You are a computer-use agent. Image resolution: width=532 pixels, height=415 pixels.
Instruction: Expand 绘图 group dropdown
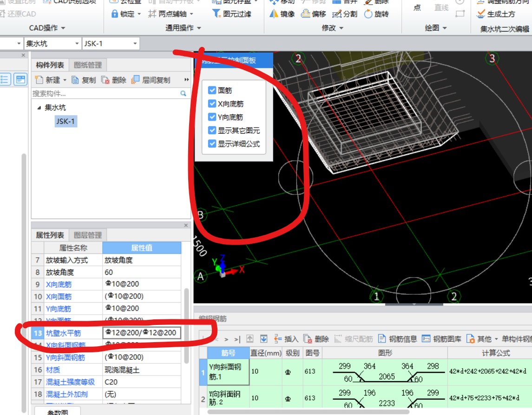tap(445, 28)
